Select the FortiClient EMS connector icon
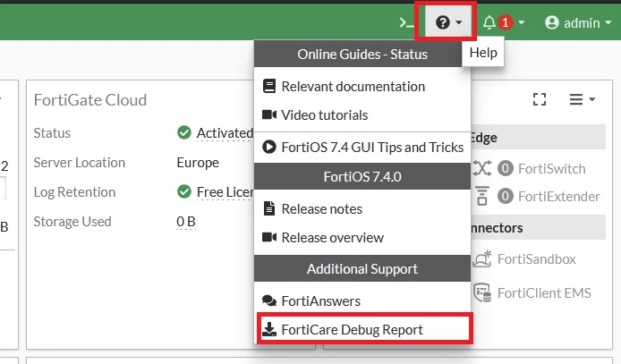 (x=482, y=292)
